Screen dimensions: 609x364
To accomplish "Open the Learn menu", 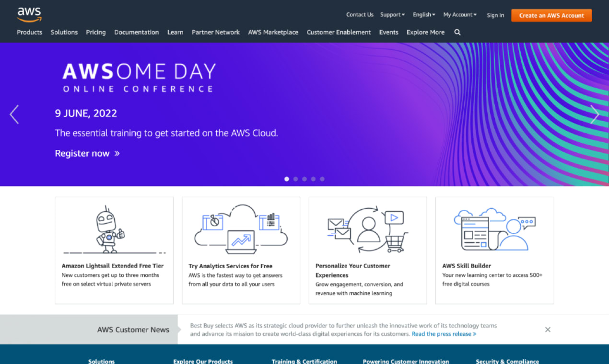I will pos(176,32).
